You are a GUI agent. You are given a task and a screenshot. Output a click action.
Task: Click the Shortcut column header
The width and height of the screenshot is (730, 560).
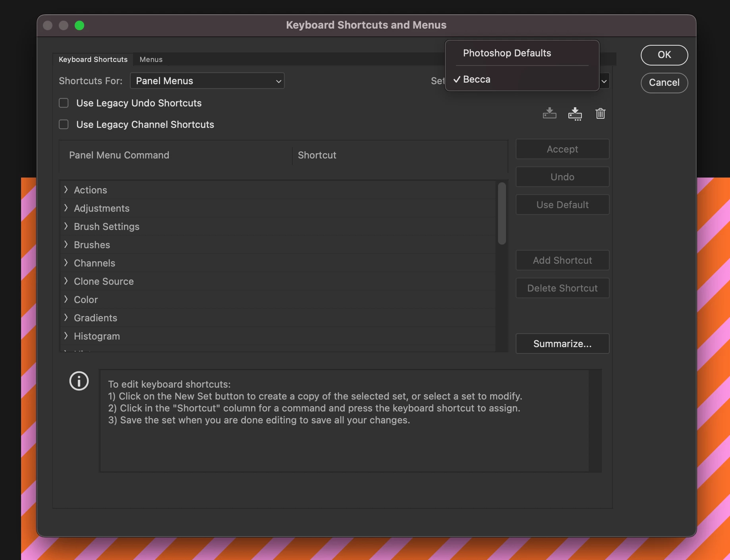coord(317,155)
